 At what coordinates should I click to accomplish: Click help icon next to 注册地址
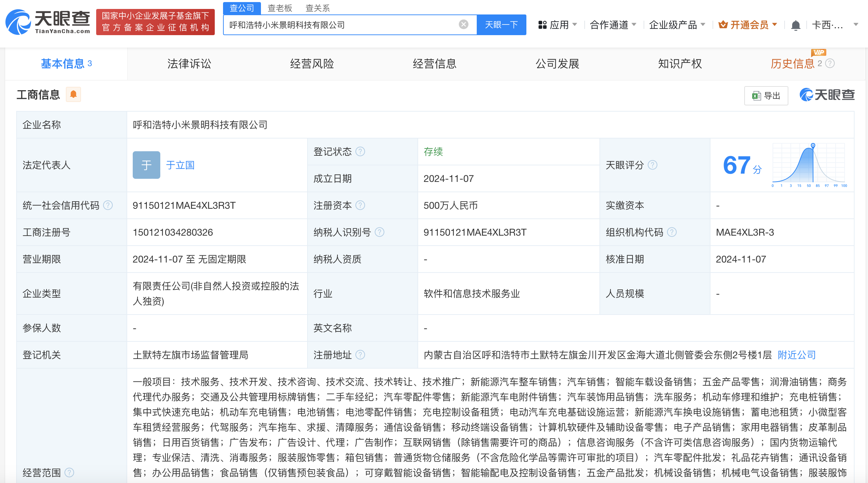coord(360,355)
